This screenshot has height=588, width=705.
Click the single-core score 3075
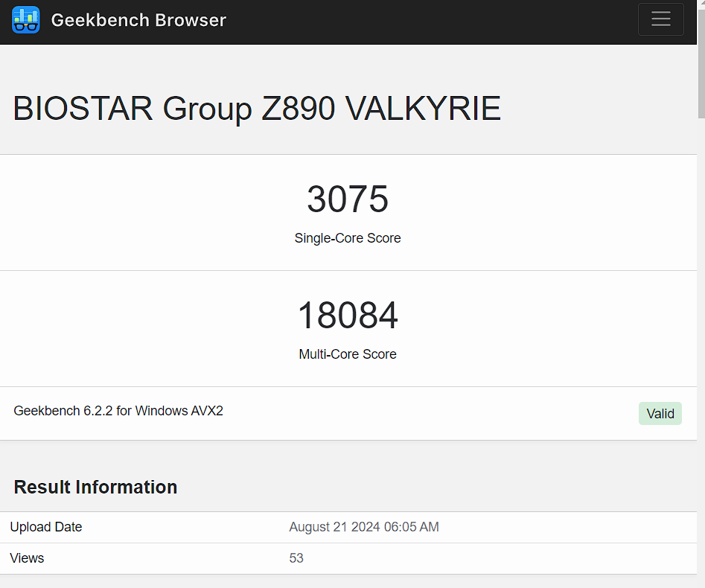[x=348, y=199]
